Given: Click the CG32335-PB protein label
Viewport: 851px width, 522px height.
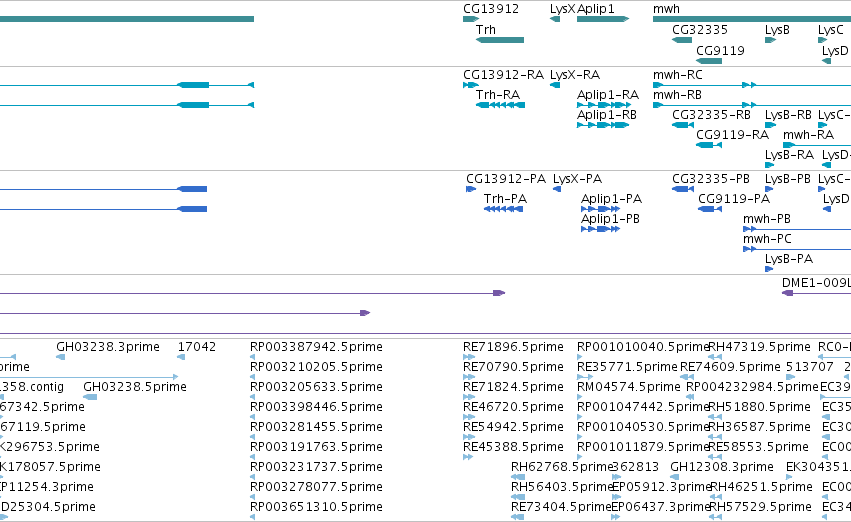Looking at the screenshot, I should click(710, 179).
